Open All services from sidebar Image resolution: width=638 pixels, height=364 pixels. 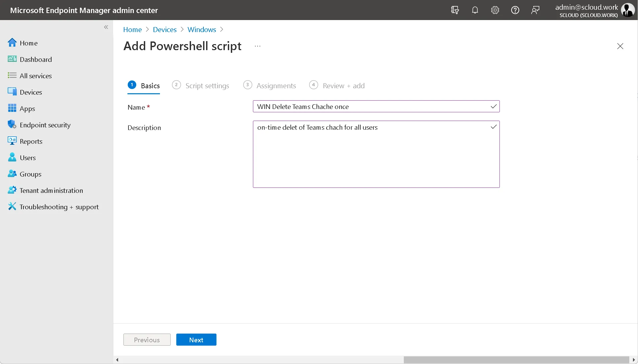pos(36,76)
